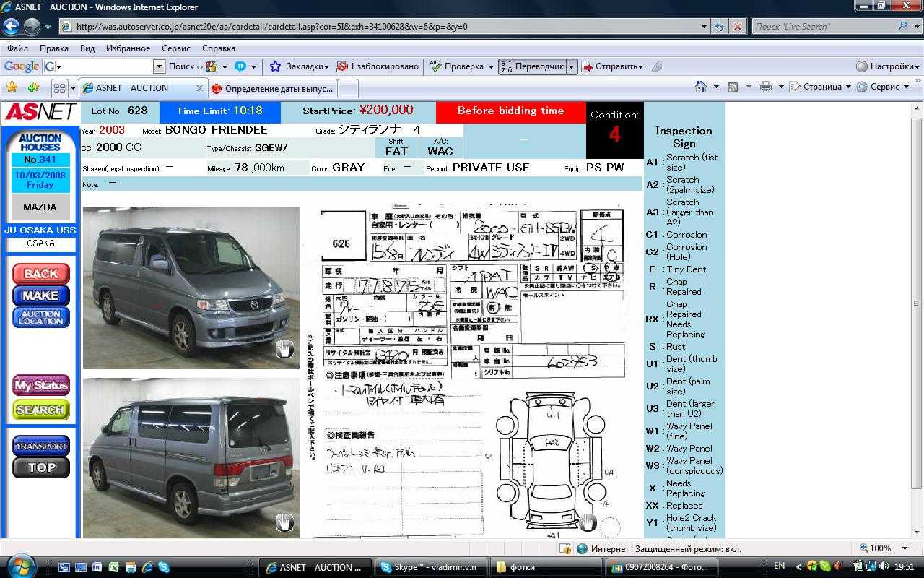Open a new blank tab
This screenshot has height=578, width=924.
tap(347, 88)
